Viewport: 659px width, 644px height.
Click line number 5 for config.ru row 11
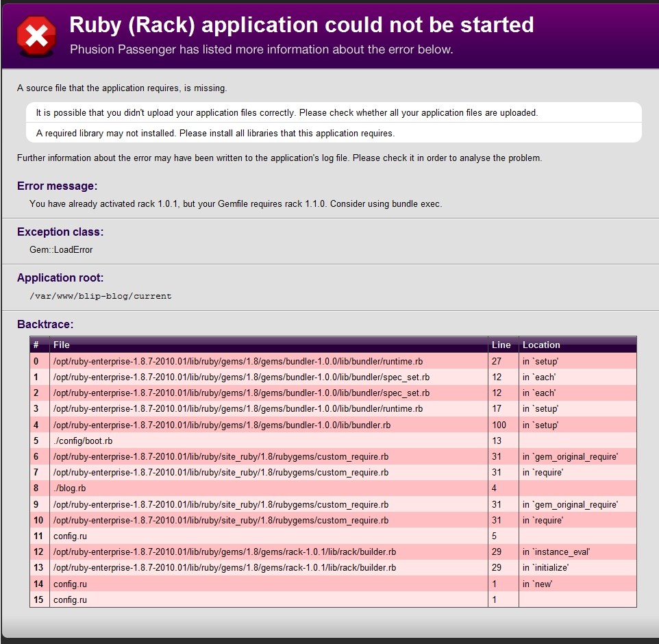tap(494, 536)
